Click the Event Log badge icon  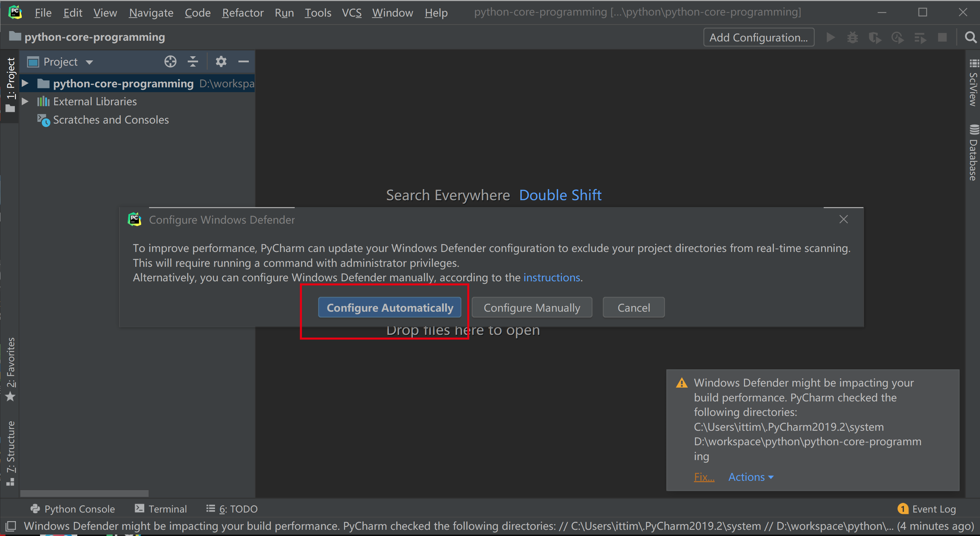point(903,509)
